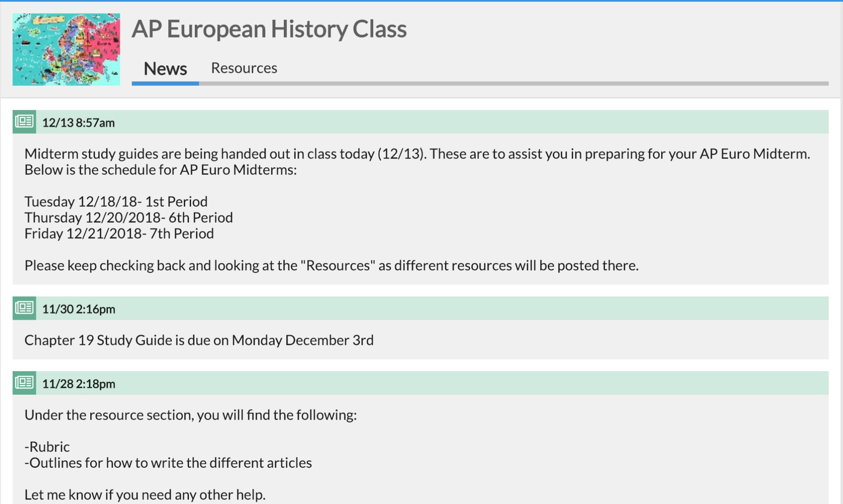Click "Let me know if you need" text

pyautogui.click(x=145, y=494)
